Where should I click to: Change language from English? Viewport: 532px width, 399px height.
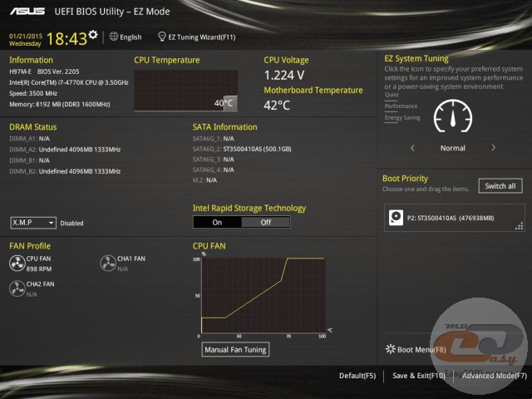(x=131, y=37)
